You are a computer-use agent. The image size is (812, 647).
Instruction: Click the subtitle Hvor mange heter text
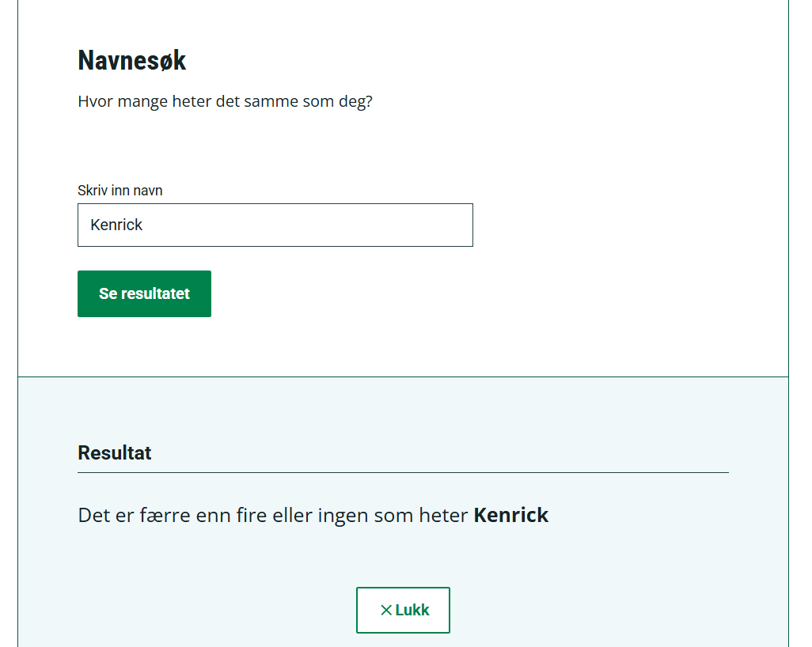coord(225,102)
